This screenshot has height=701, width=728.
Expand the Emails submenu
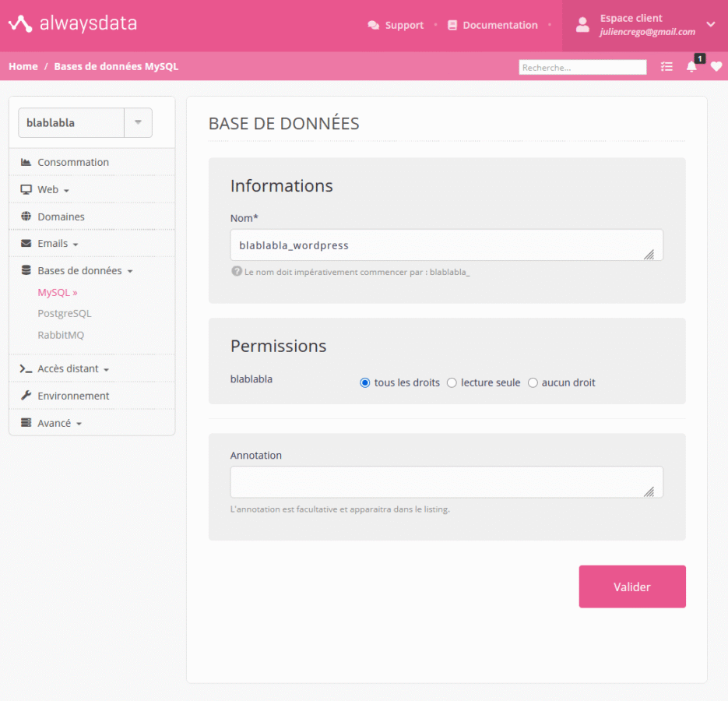(76, 245)
